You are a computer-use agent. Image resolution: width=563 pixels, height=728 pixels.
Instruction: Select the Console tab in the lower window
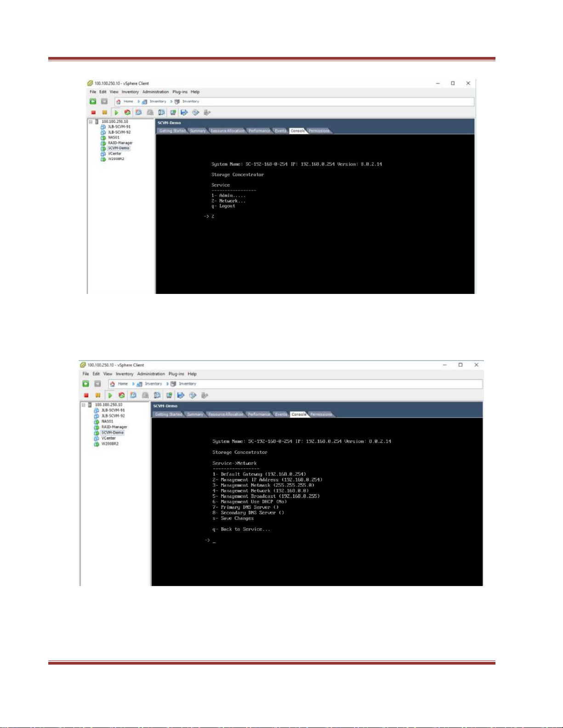(299, 414)
